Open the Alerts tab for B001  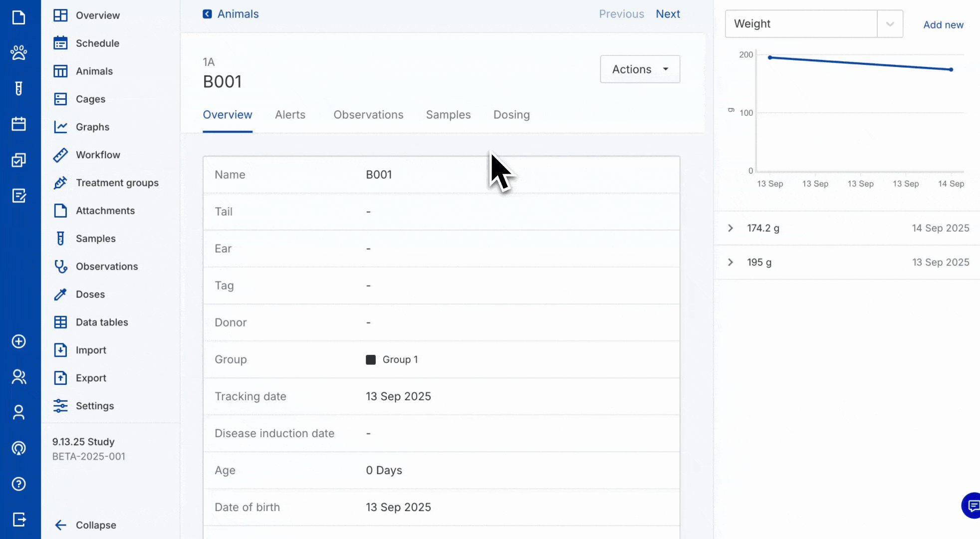pos(290,114)
